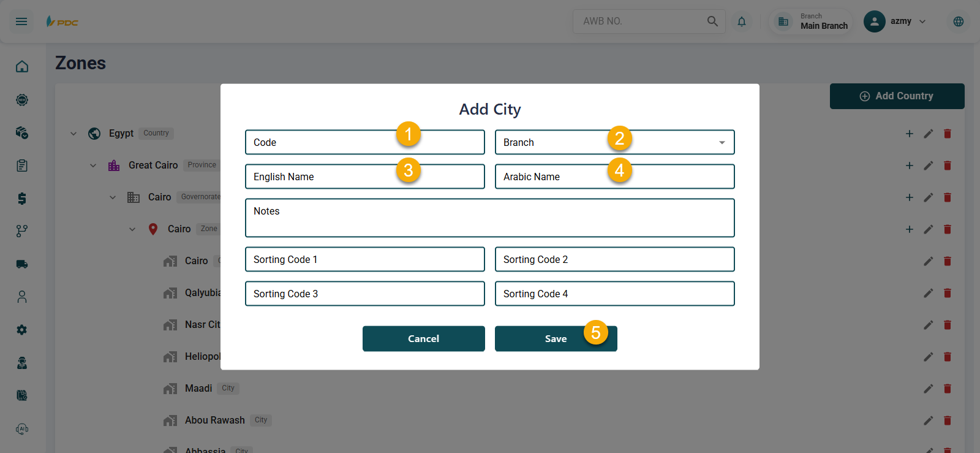Collapse the Egypt tree node
This screenshot has width=980, height=453.
[73, 134]
